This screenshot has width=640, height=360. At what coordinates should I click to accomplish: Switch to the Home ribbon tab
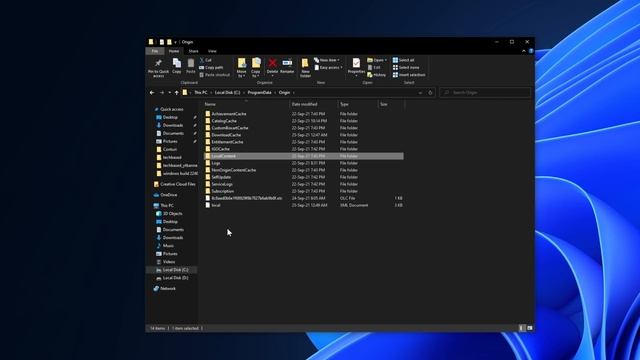pyautogui.click(x=174, y=51)
